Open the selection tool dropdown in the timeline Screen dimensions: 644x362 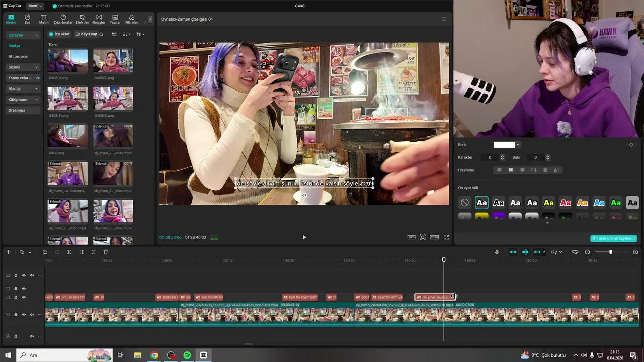tap(30, 252)
